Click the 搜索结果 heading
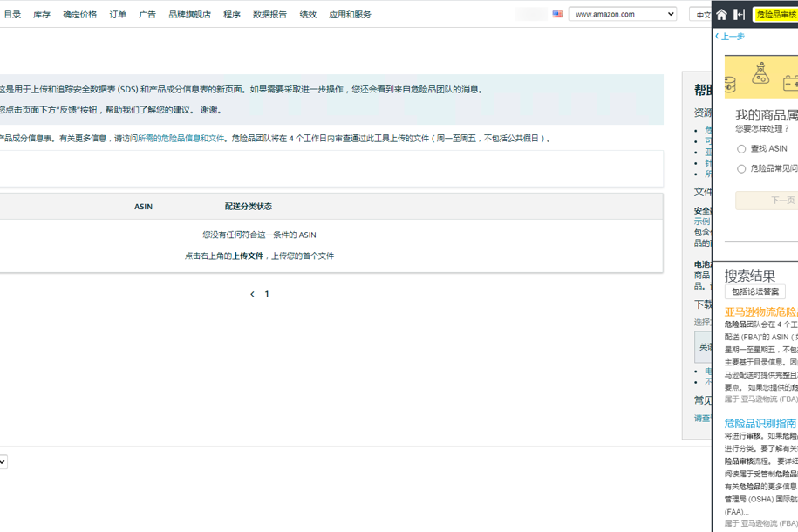This screenshot has width=798, height=532. click(750, 276)
